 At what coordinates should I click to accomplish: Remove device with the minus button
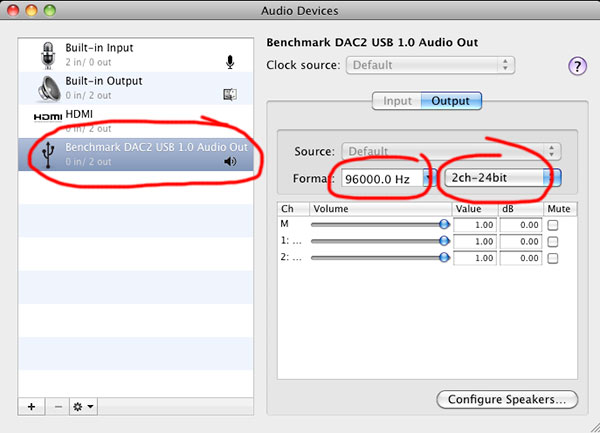coord(58,406)
